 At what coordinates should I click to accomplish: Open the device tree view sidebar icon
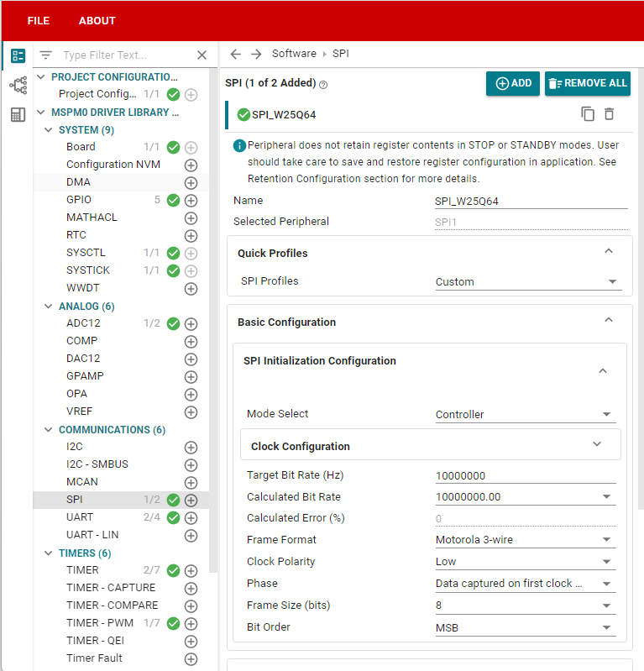pyautogui.click(x=18, y=85)
